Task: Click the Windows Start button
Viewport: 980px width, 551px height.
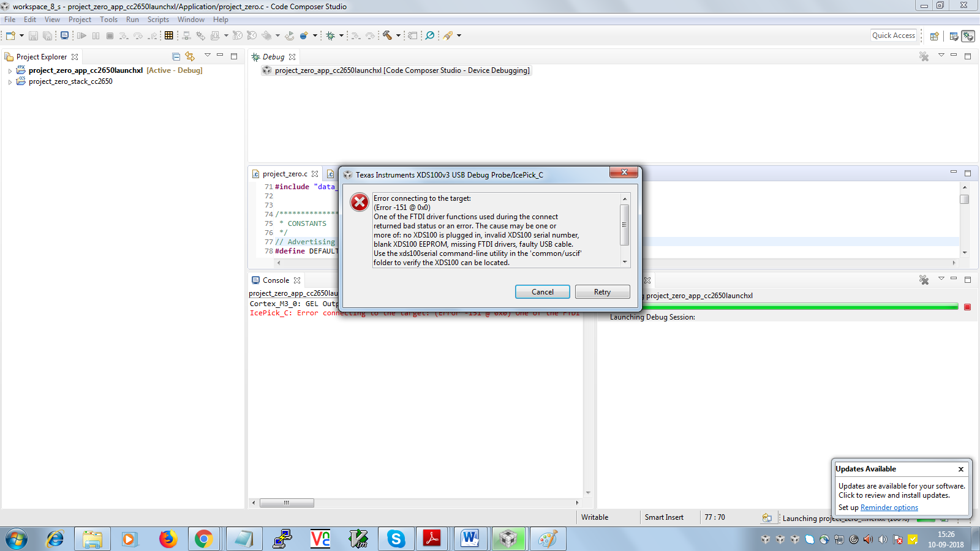Action: [17, 539]
